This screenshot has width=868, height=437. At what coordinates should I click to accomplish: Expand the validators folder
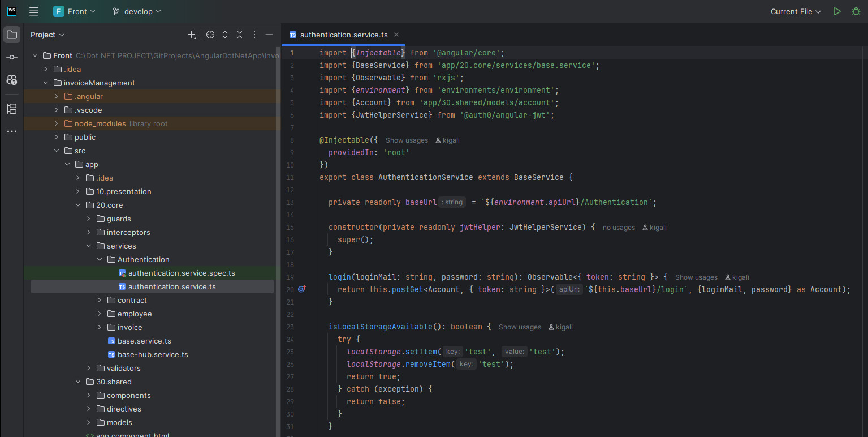[x=89, y=368]
